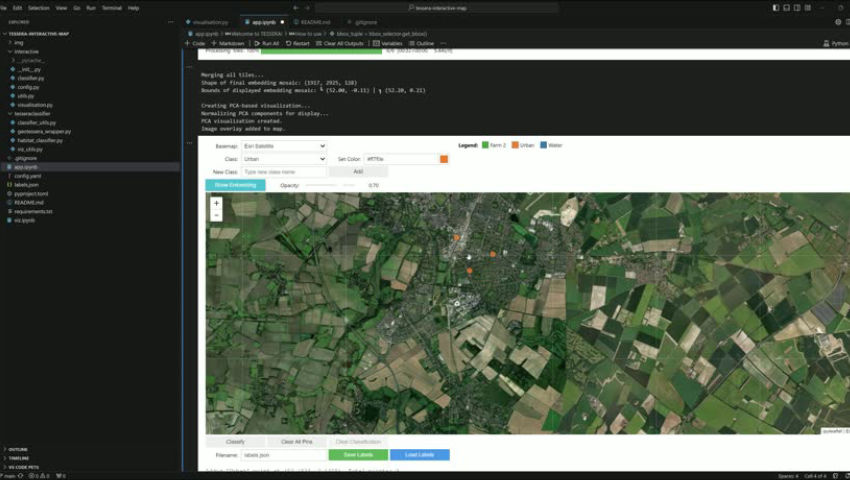The height and width of the screenshot is (480, 850).
Task: Open config.py in the explorer
Action: click(x=28, y=87)
